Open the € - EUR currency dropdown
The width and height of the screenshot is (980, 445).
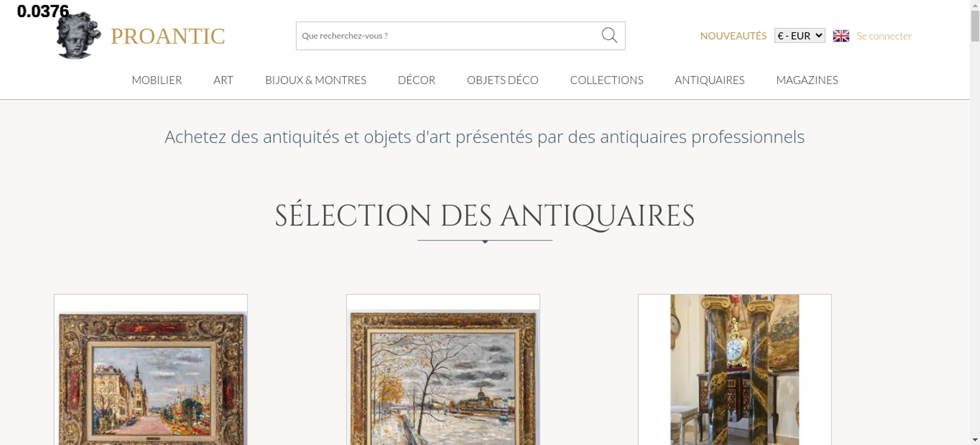point(800,36)
